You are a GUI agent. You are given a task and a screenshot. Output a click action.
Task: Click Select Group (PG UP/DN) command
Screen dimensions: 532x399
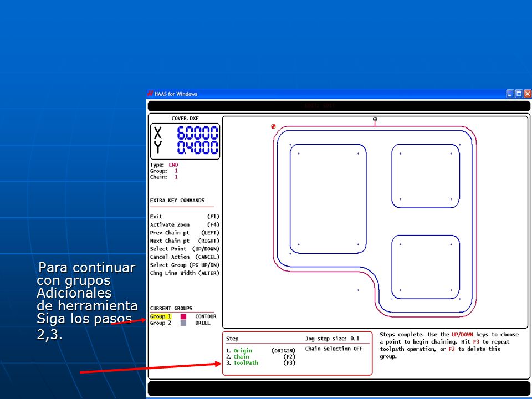tap(185, 265)
